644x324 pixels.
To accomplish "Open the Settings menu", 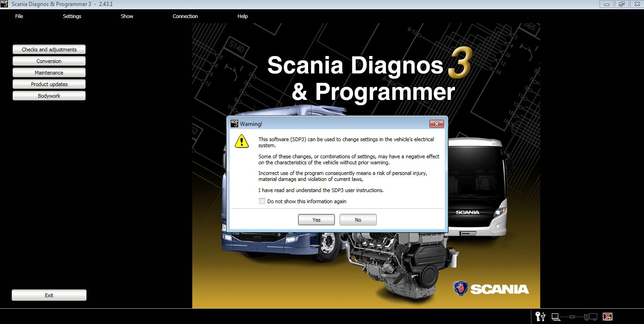I will [72, 16].
